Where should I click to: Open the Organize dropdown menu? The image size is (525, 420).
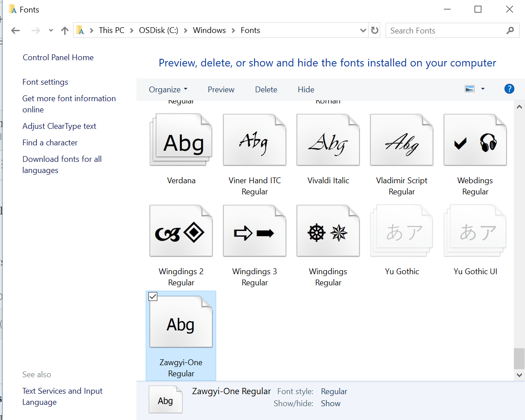(168, 89)
